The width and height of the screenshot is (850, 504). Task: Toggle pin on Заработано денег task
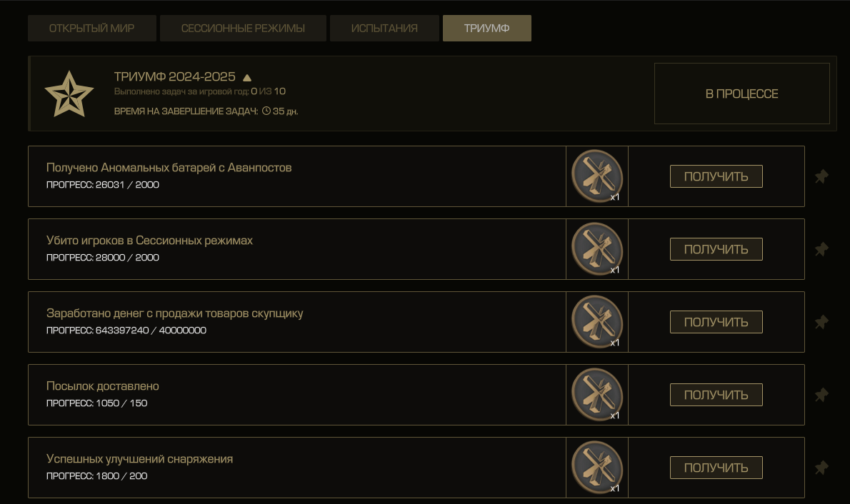coord(821,322)
